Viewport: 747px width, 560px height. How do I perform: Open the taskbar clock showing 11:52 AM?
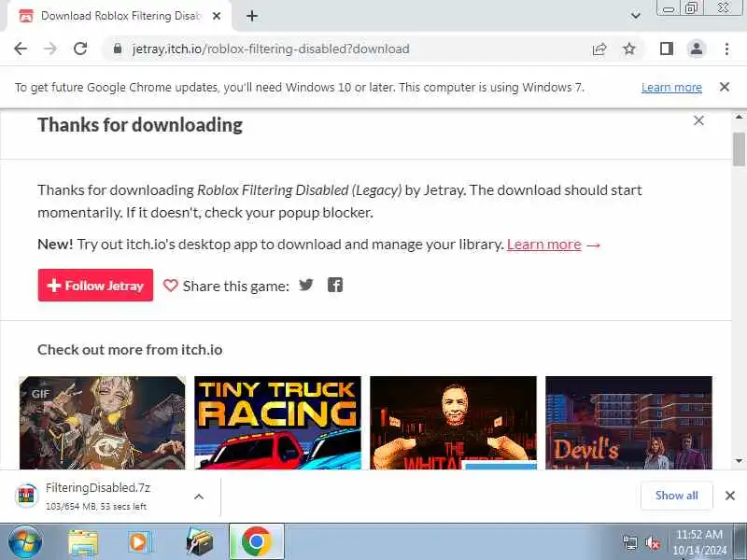click(x=699, y=542)
